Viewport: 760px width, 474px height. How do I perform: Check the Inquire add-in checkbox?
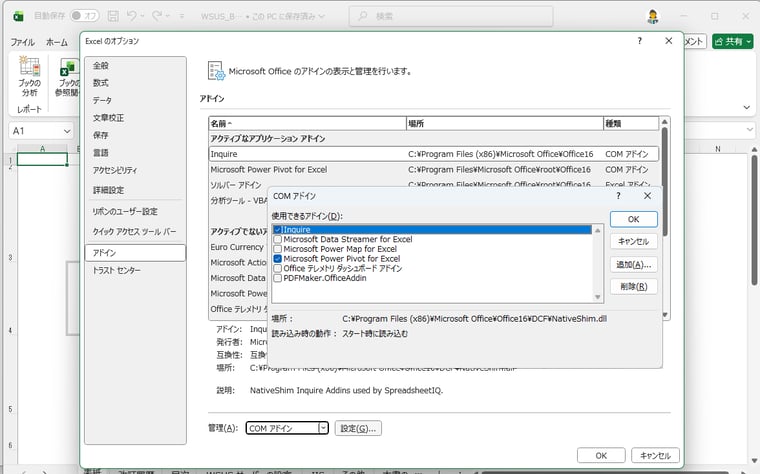coord(278,230)
